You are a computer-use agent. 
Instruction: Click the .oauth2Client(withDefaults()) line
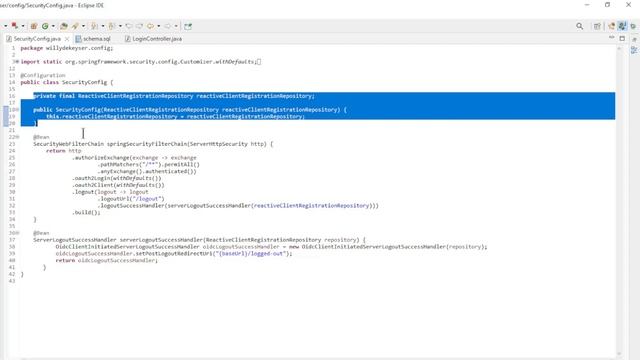click(x=118, y=185)
